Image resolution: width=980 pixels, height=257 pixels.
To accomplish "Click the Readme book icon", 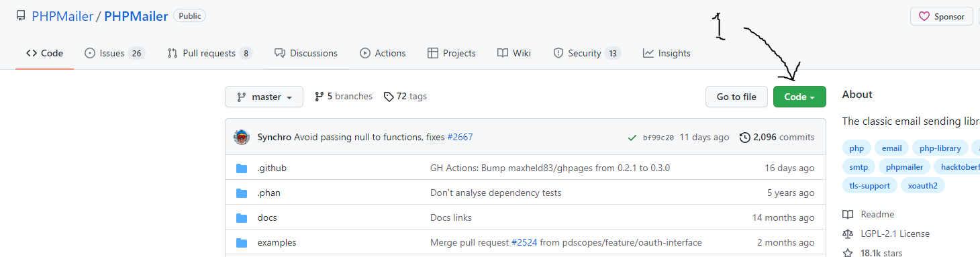I will [x=848, y=214].
